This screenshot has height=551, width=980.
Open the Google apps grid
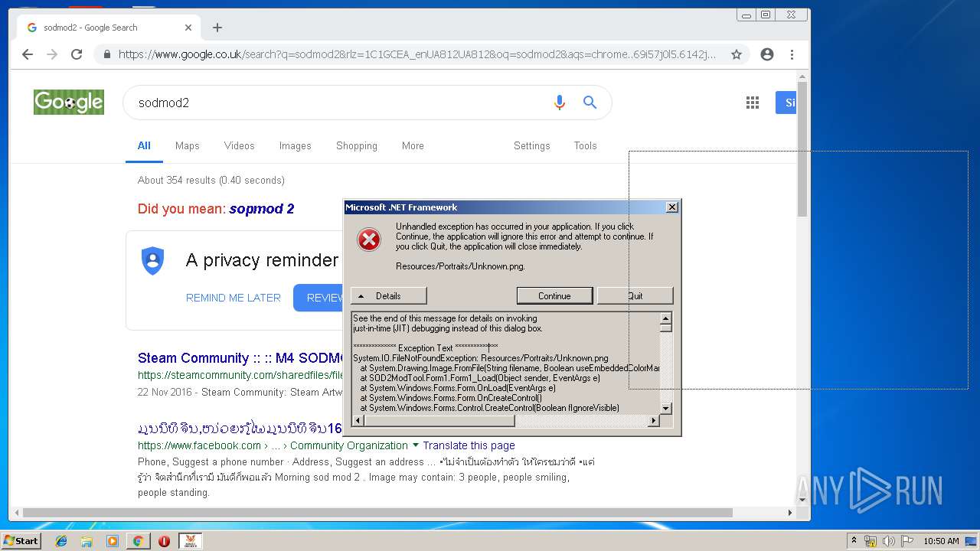click(753, 103)
